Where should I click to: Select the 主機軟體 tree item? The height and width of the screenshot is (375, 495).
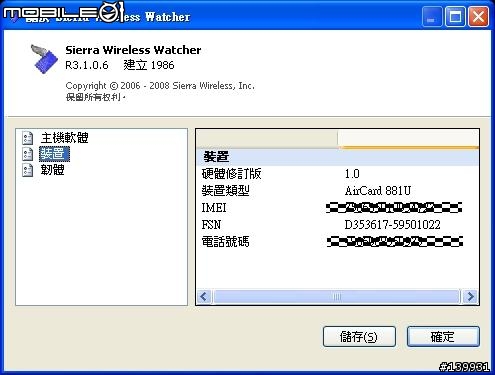pyautogui.click(x=64, y=138)
